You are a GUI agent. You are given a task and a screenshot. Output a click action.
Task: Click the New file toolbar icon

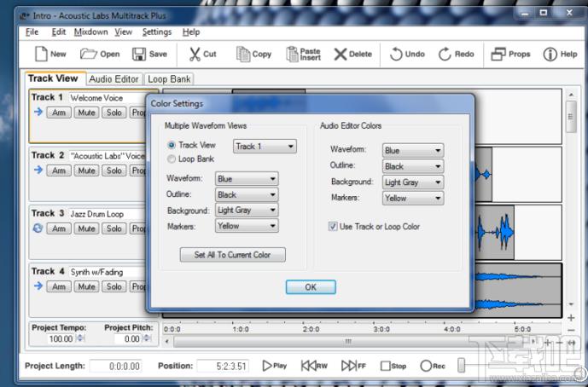coord(40,54)
